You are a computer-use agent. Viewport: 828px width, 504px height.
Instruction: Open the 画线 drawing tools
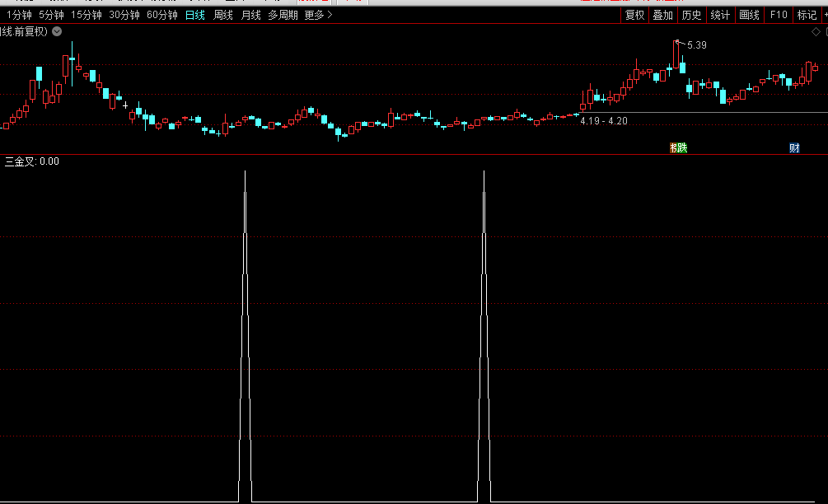tap(749, 15)
